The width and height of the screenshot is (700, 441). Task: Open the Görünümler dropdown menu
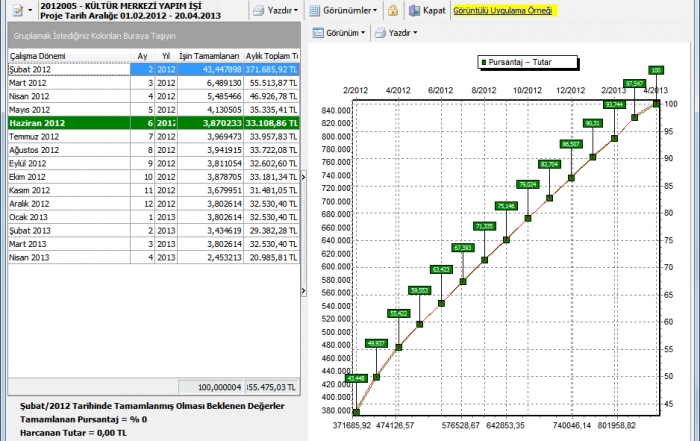[x=343, y=10]
